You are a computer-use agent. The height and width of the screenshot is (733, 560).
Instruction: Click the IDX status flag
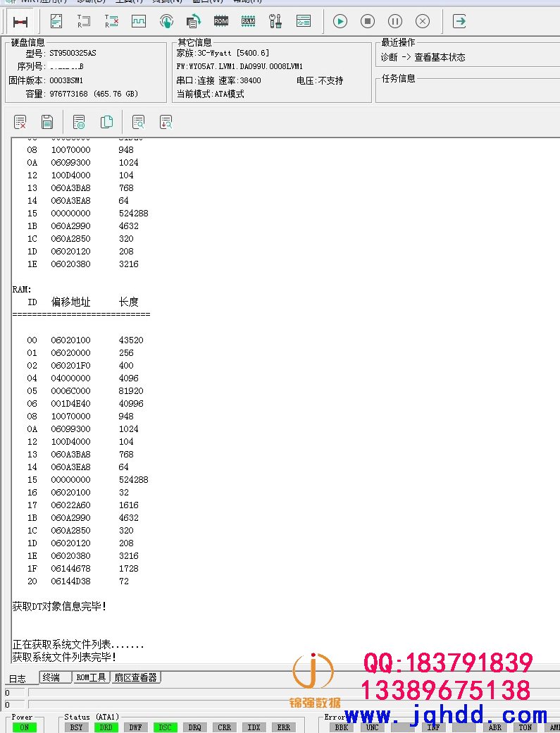point(254,727)
